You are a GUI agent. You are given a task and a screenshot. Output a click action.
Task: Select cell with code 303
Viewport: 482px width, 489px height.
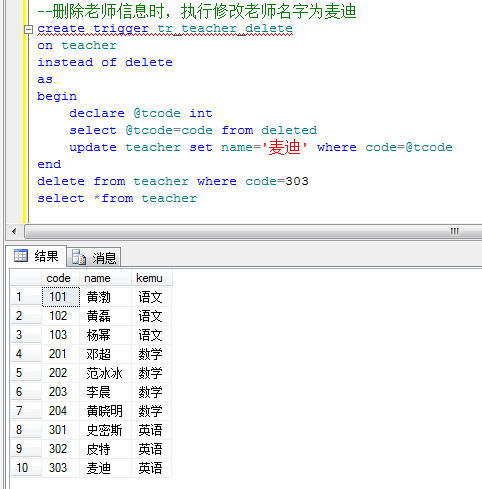(x=61, y=468)
